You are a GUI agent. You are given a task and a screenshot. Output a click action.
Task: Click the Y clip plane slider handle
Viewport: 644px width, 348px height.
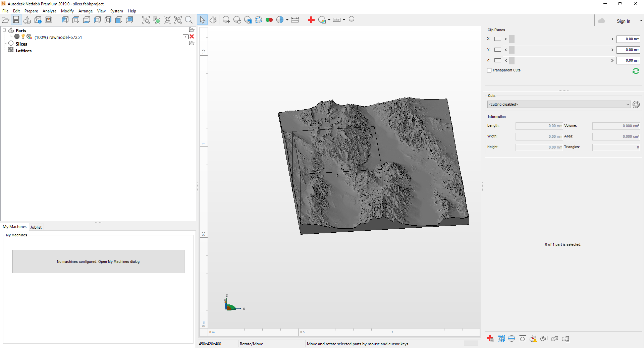pyautogui.click(x=512, y=50)
